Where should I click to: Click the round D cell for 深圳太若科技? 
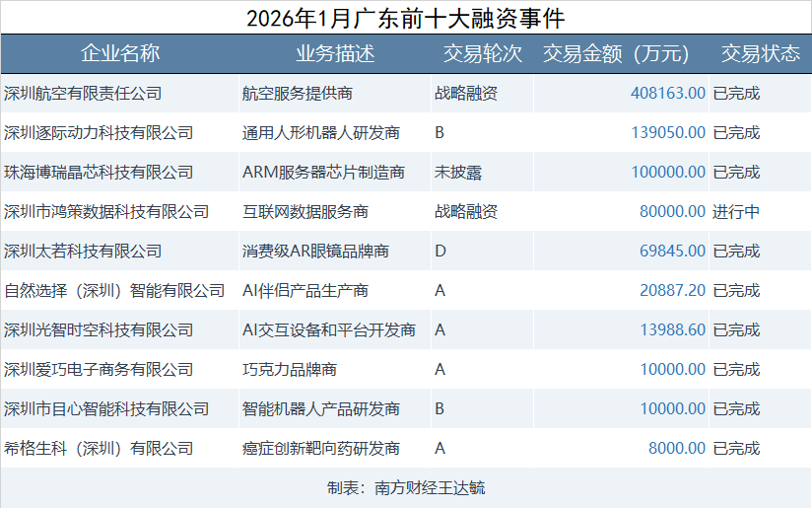click(440, 252)
